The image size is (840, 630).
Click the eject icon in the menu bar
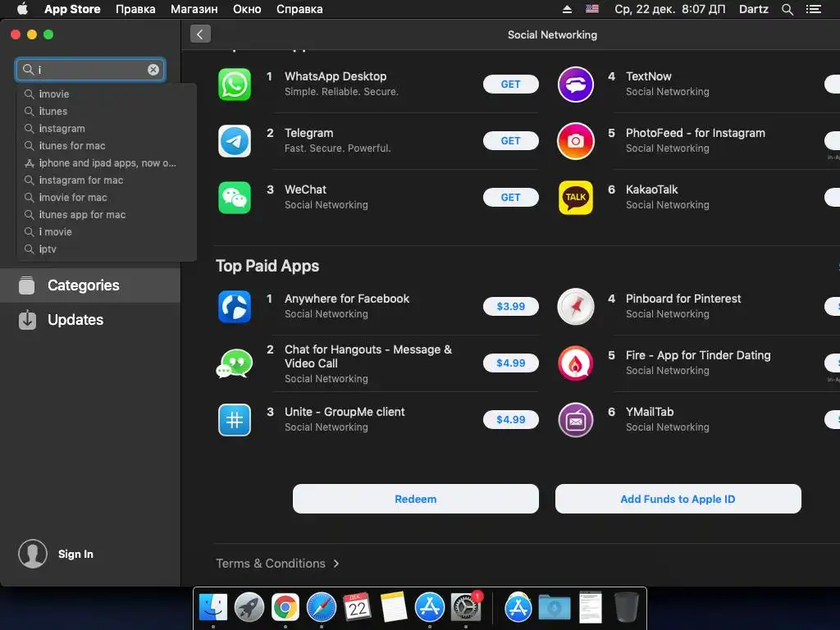tap(567, 9)
